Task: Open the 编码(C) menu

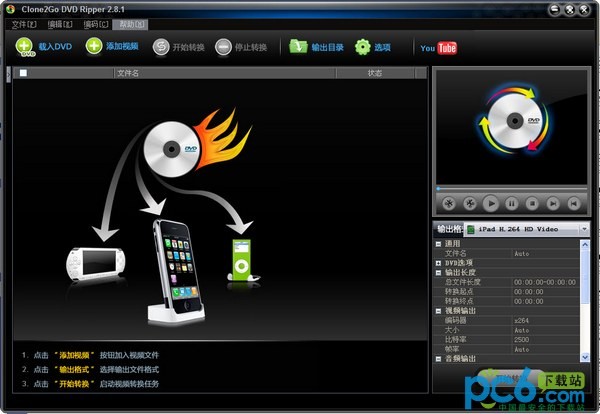Action: [x=96, y=24]
